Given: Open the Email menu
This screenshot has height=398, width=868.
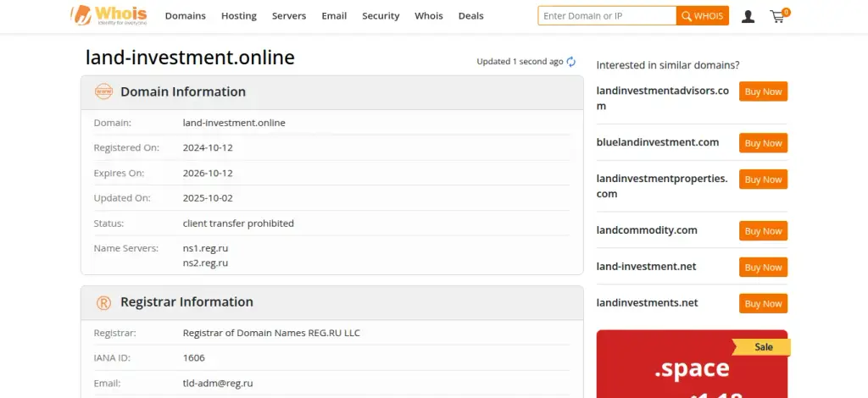Looking at the screenshot, I should point(334,16).
